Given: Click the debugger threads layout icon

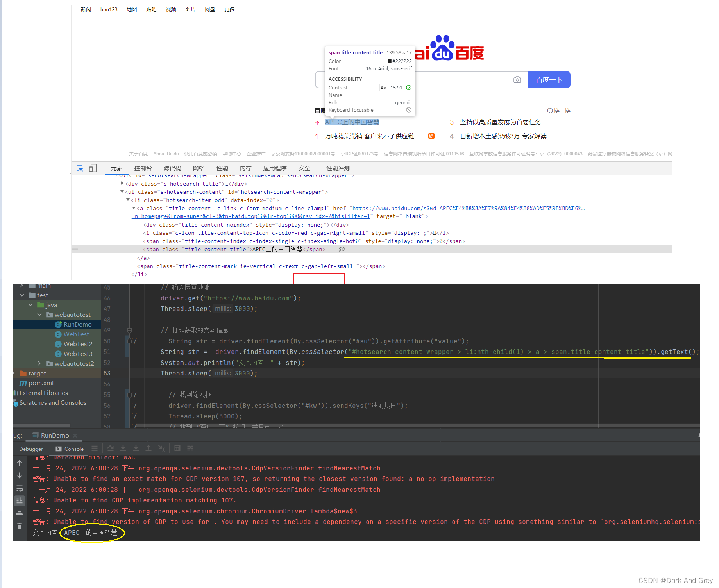Looking at the screenshot, I should pos(95,449).
